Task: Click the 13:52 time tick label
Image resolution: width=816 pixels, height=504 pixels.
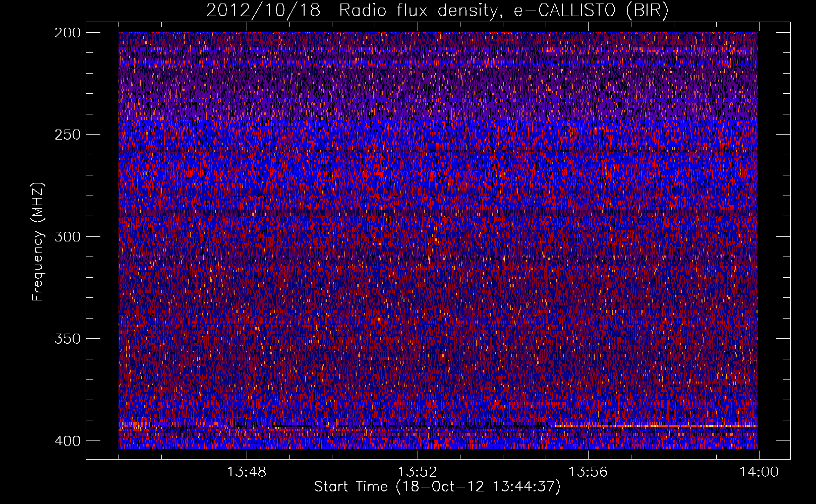Action: pyautogui.click(x=417, y=472)
